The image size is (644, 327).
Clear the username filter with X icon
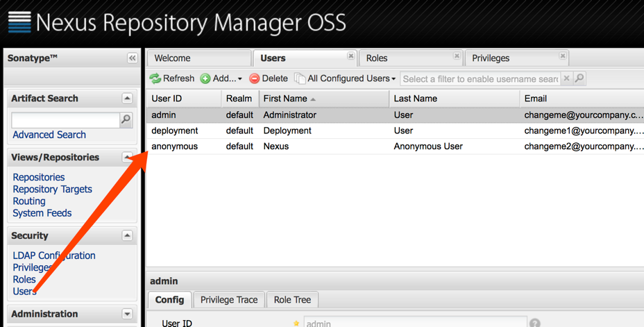click(566, 78)
